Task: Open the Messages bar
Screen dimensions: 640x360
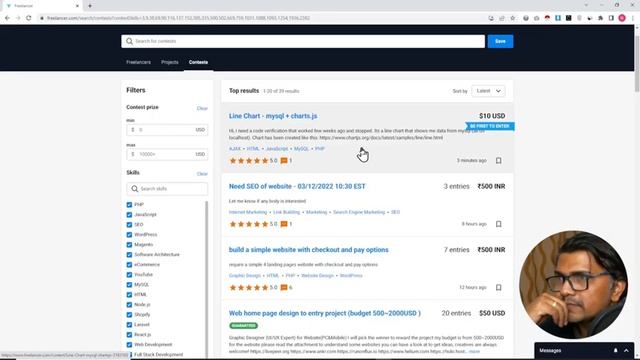Action: tap(584, 351)
